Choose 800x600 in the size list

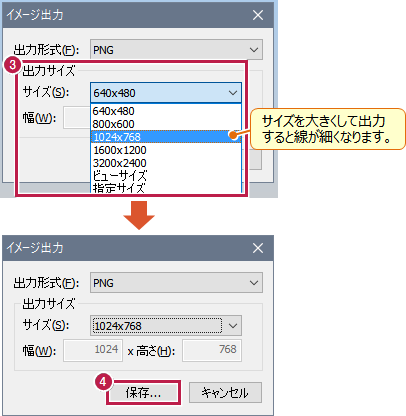point(166,124)
